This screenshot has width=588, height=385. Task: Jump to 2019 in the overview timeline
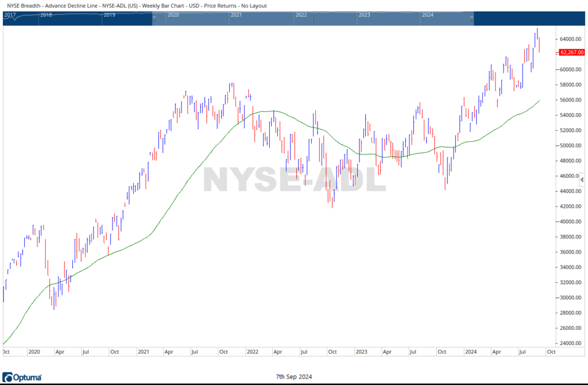point(109,15)
